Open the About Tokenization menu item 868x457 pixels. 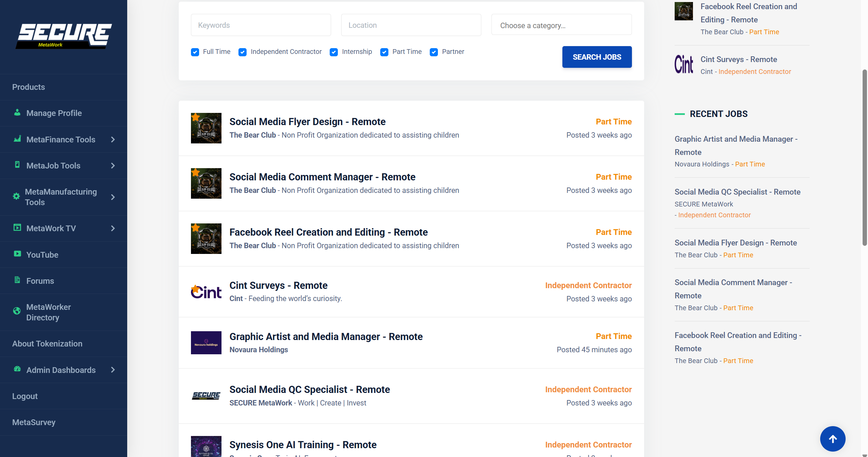pyautogui.click(x=47, y=343)
